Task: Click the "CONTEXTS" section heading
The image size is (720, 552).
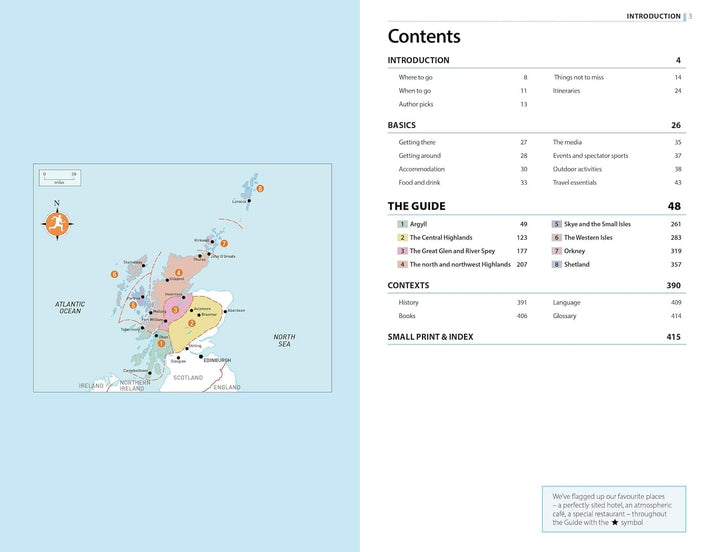Action: 408,285
